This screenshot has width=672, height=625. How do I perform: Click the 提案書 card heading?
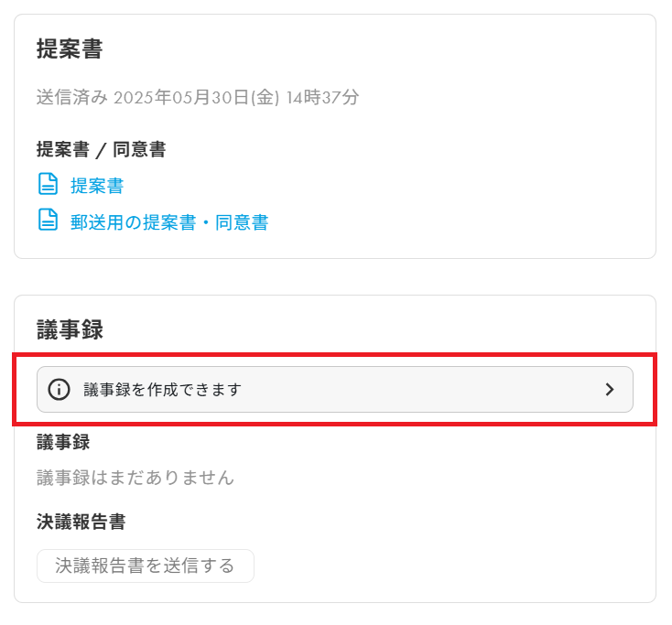pyautogui.click(x=70, y=48)
